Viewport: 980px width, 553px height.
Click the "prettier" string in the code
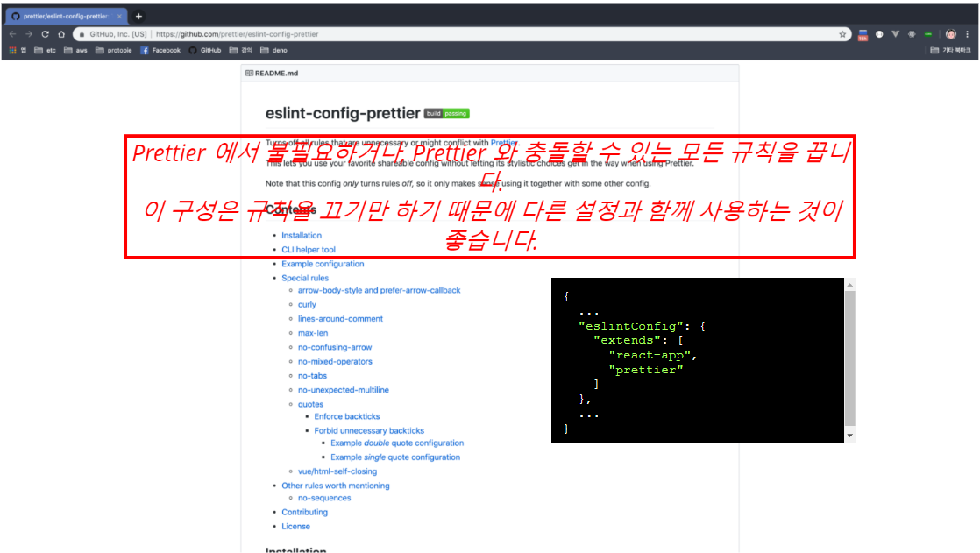(x=646, y=370)
